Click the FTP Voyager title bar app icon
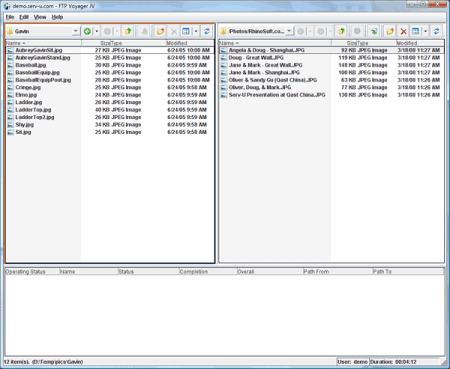Screen dimensions: 450x369 [x=7, y=6]
